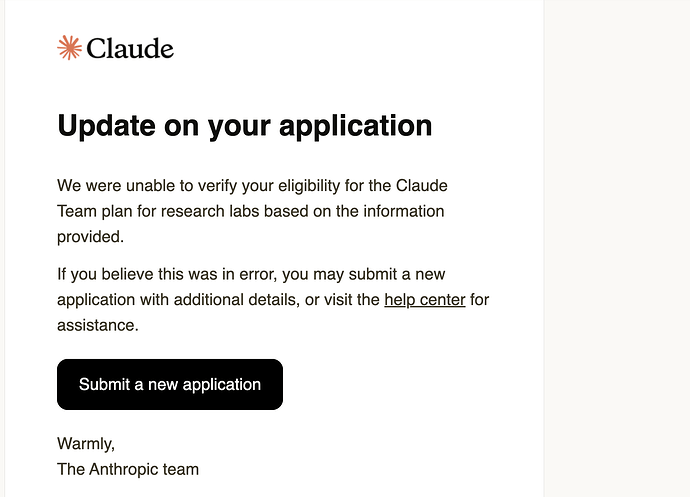
Task: Click the orange Claude starburst logo icon
Action: tap(70, 48)
